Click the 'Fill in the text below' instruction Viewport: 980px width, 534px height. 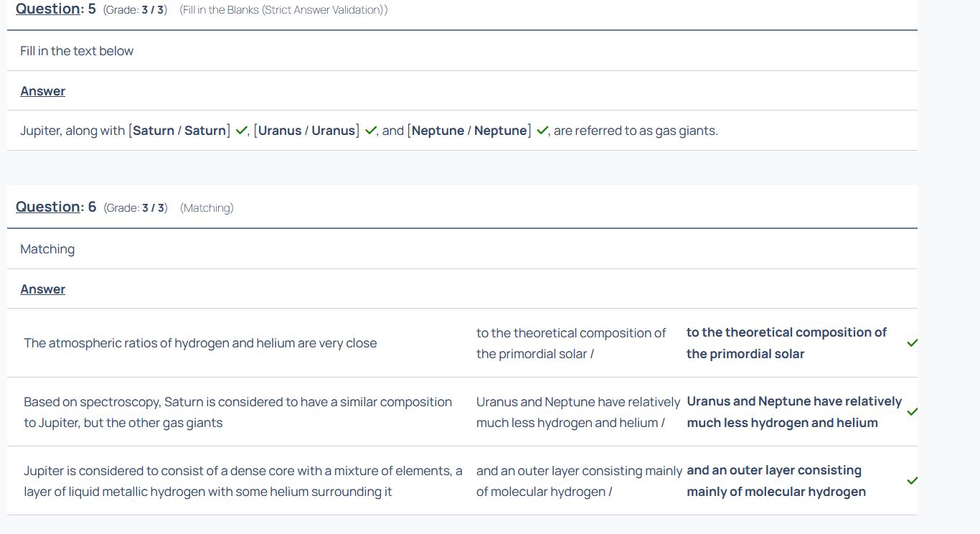pyautogui.click(x=77, y=51)
